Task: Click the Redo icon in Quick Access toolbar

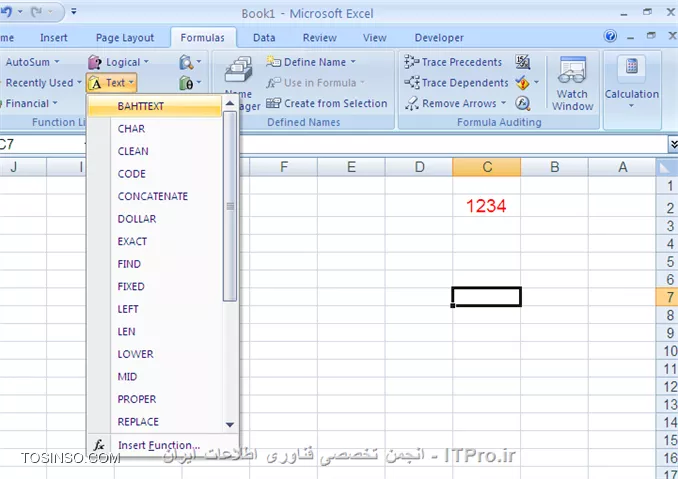Action: point(36,12)
